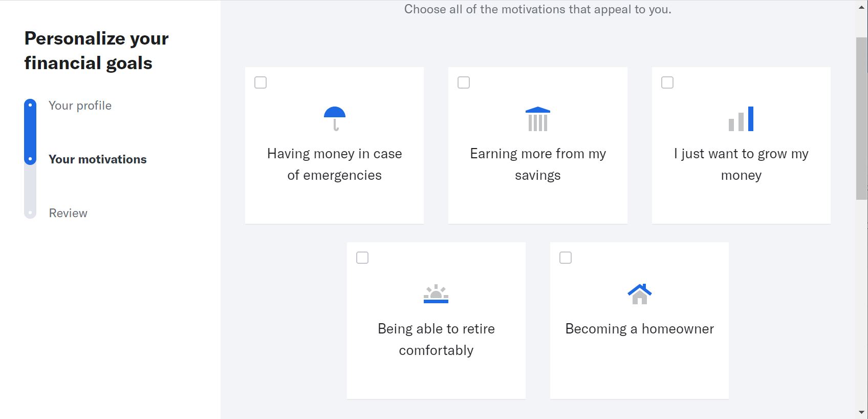Click the empty progress dot beside Review
The width and height of the screenshot is (868, 419).
tap(30, 213)
